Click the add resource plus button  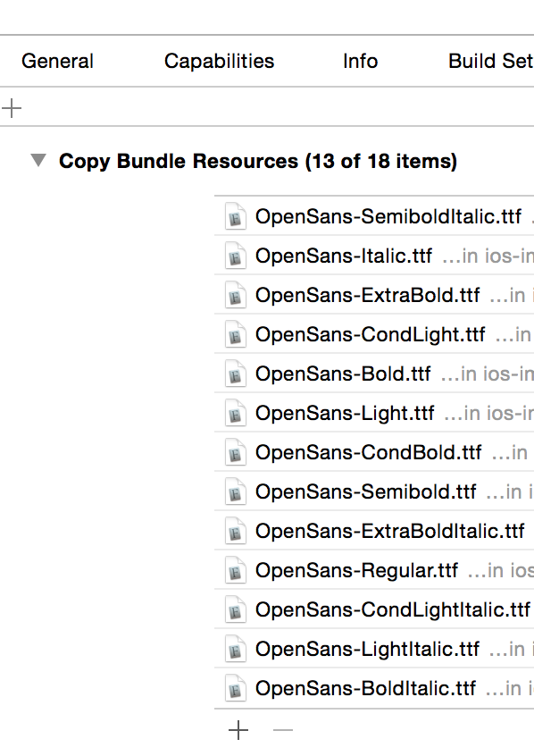point(238,730)
